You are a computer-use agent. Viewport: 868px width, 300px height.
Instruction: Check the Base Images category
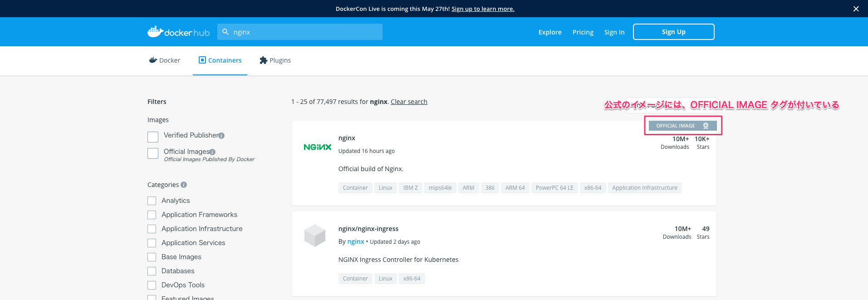point(152,257)
